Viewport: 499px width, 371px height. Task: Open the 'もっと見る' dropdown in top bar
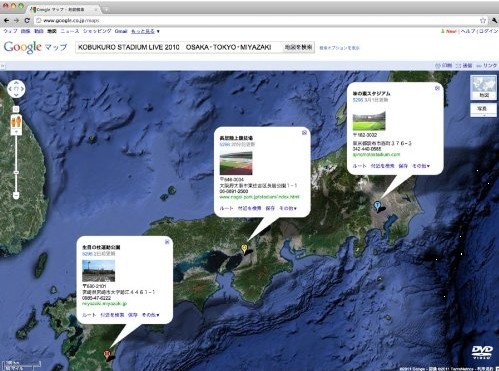145,31
